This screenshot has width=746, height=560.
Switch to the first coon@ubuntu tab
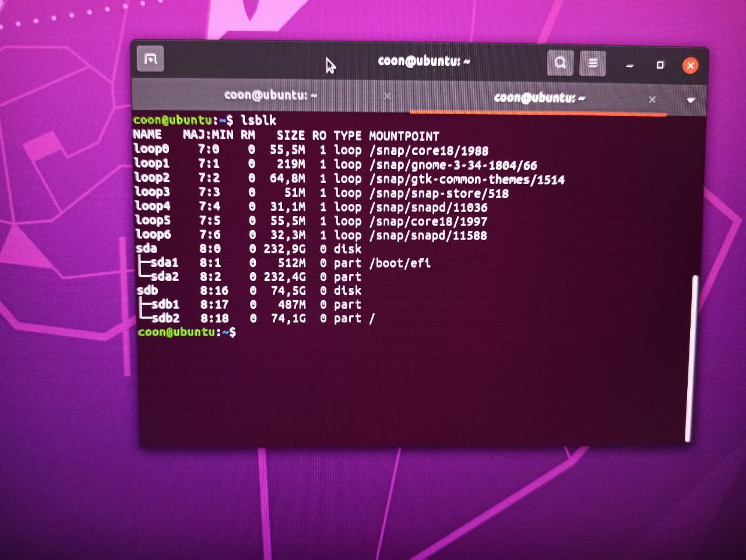coord(270,95)
